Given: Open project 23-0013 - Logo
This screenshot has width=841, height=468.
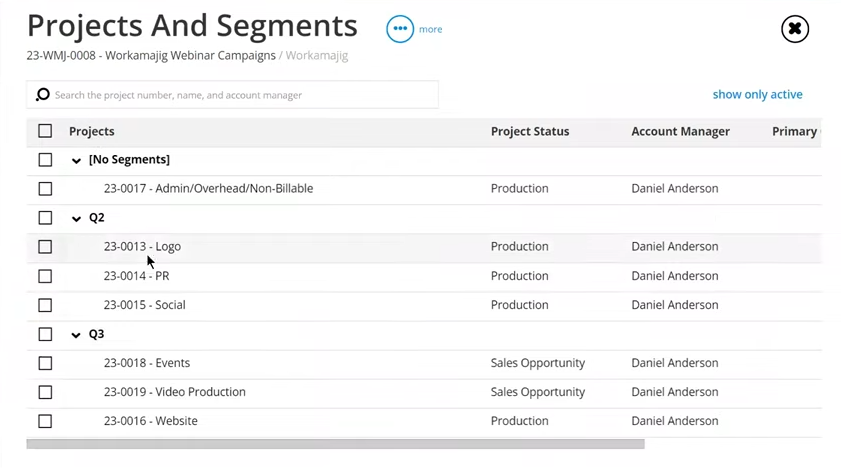Looking at the screenshot, I should (x=142, y=247).
